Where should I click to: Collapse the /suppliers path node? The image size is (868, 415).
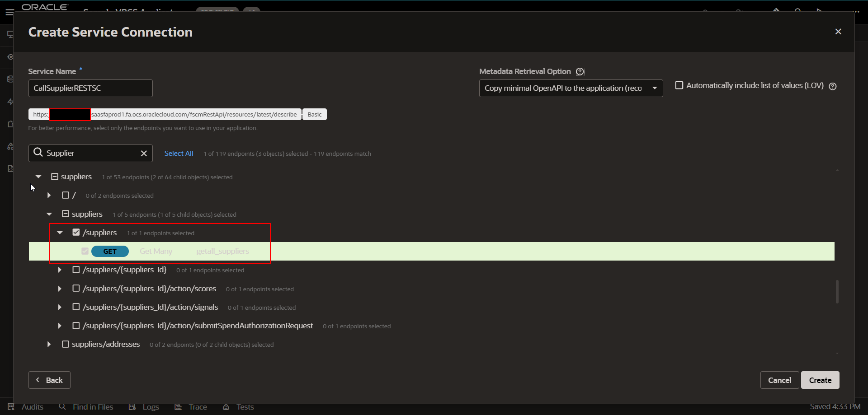[x=60, y=233]
